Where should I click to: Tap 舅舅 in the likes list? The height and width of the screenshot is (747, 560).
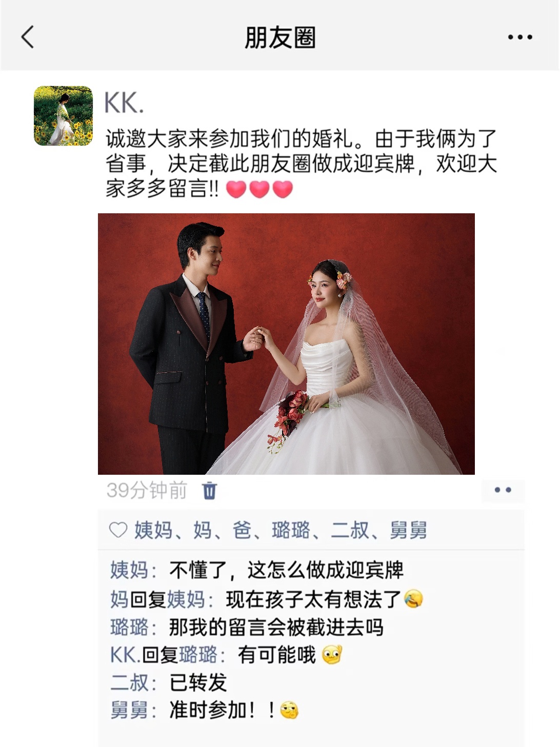[408, 530]
